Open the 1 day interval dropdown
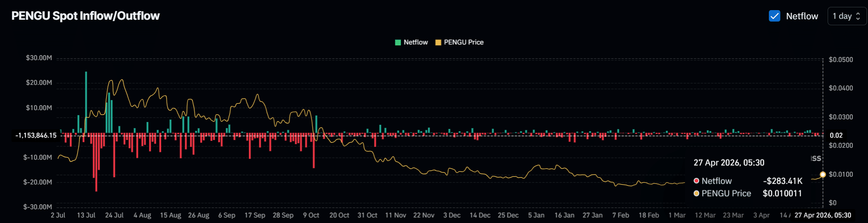The image size is (868, 223). [x=846, y=16]
